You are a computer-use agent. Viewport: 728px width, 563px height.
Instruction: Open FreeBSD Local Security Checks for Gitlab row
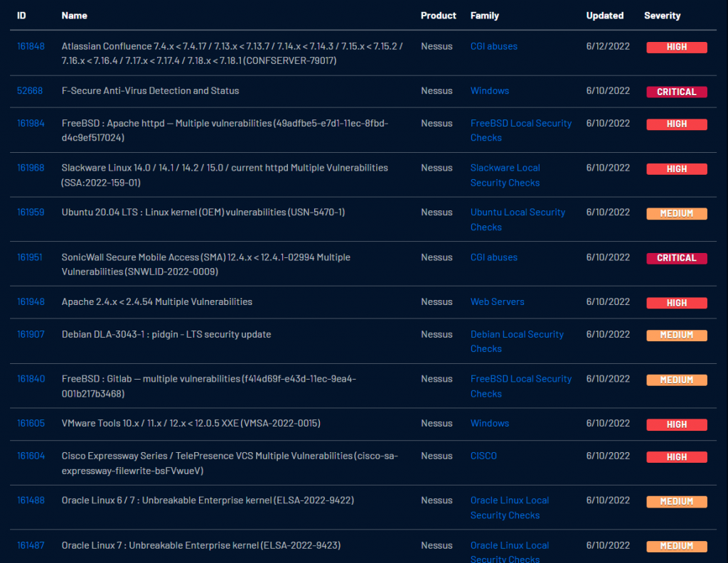click(x=521, y=386)
